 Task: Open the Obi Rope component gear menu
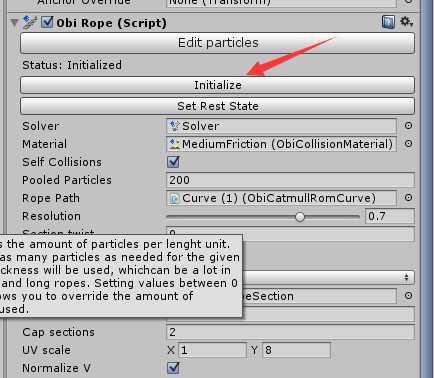coord(406,22)
